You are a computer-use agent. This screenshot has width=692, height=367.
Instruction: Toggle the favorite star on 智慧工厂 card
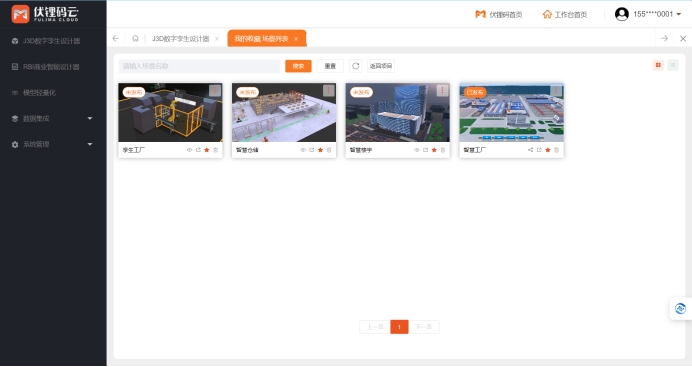pos(548,150)
